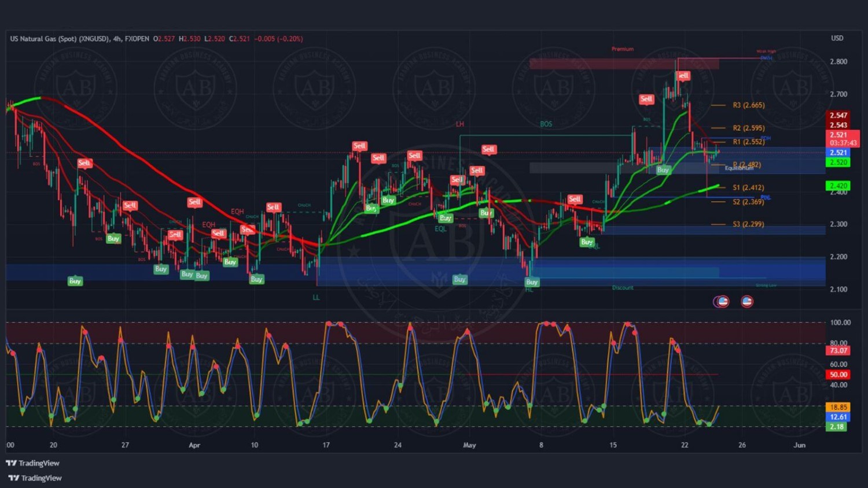Open the lower TradingView logo link

[35, 478]
